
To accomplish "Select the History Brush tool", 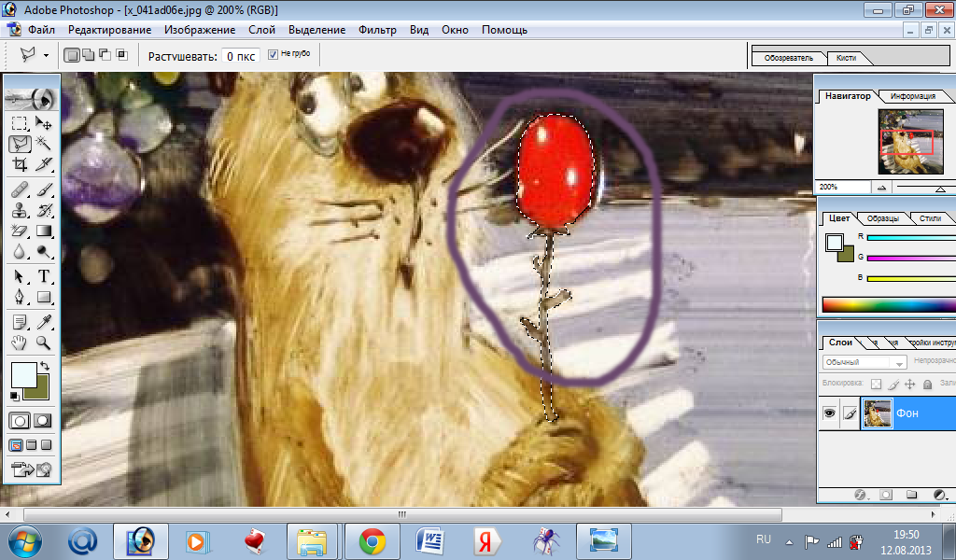I will point(43,210).
